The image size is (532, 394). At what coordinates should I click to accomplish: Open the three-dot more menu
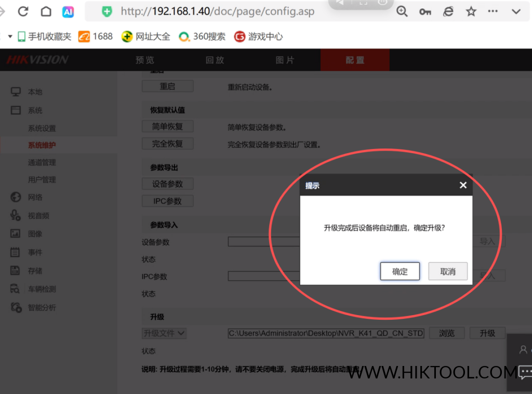493,11
